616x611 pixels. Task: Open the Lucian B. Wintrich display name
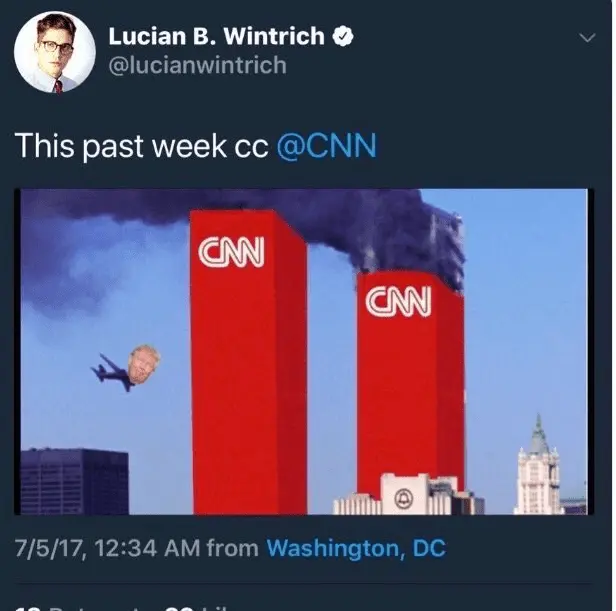click(x=216, y=36)
